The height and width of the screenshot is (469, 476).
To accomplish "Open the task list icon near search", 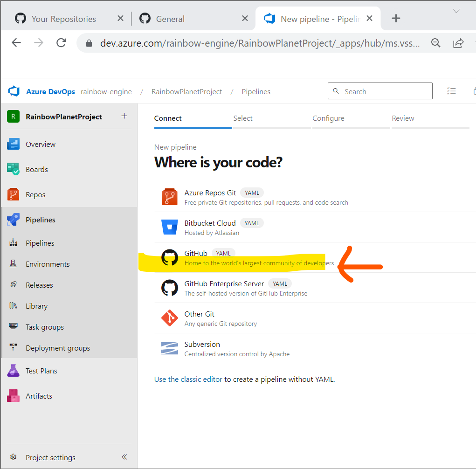I will [x=451, y=91].
